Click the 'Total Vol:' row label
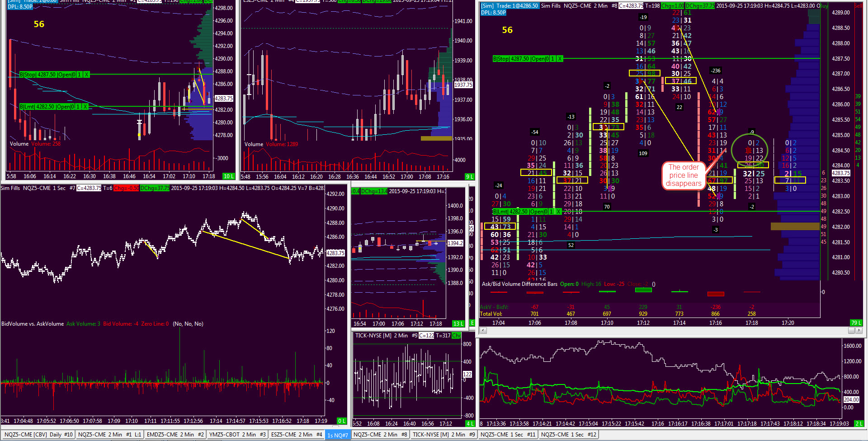Screen dimensions: 868x441 [491, 314]
